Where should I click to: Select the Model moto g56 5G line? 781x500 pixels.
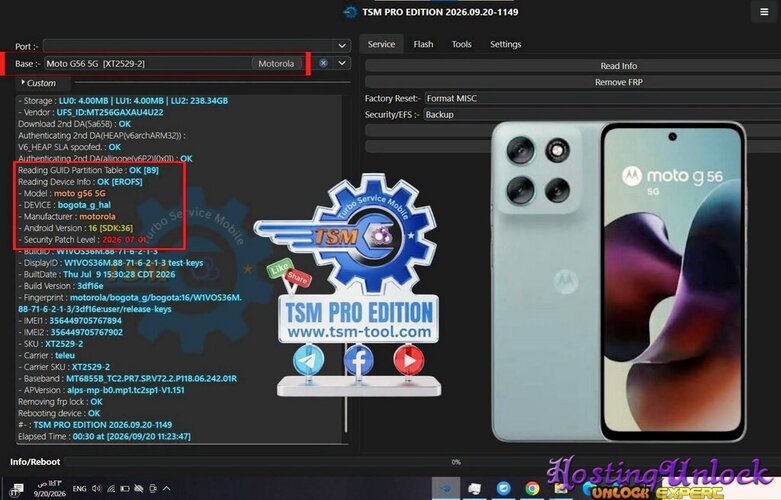pos(62,193)
